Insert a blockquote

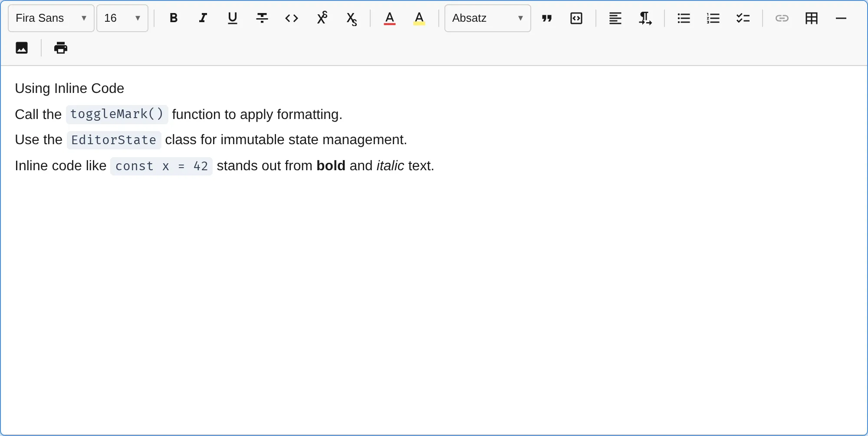[x=546, y=18]
